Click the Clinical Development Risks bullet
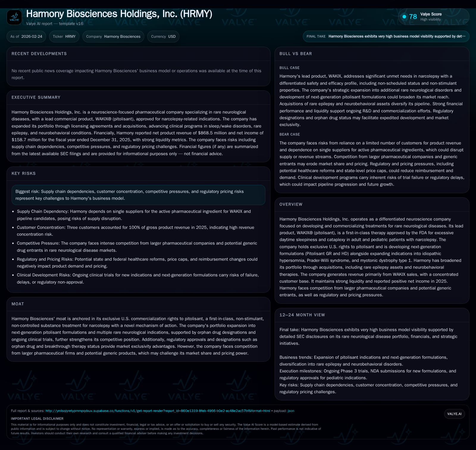This screenshot has width=476, height=450. pos(138,279)
